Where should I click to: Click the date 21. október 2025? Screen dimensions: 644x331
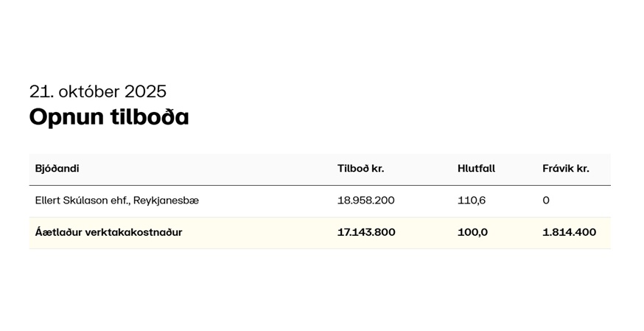(98, 92)
